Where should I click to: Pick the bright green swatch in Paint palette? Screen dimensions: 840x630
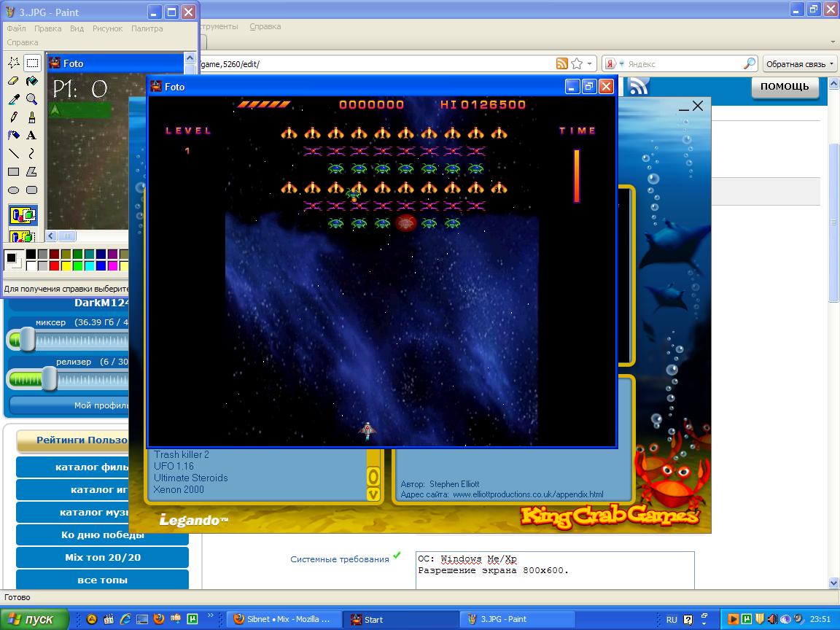coord(78,265)
